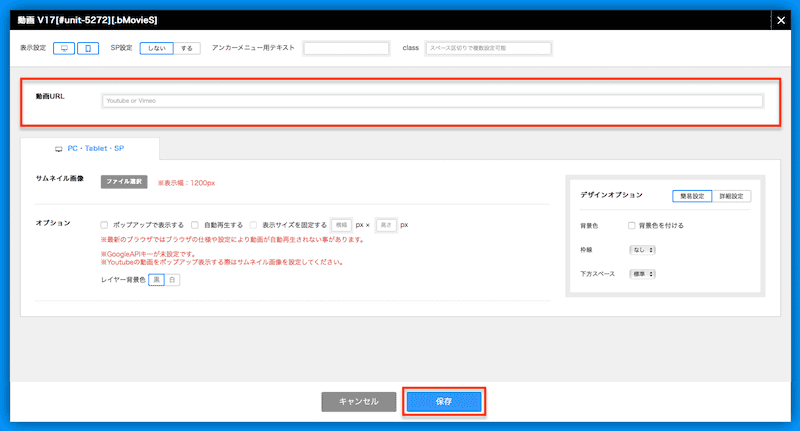This screenshot has height=431, width=800.
Task: Set SP設定 to する
Action: (186, 48)
